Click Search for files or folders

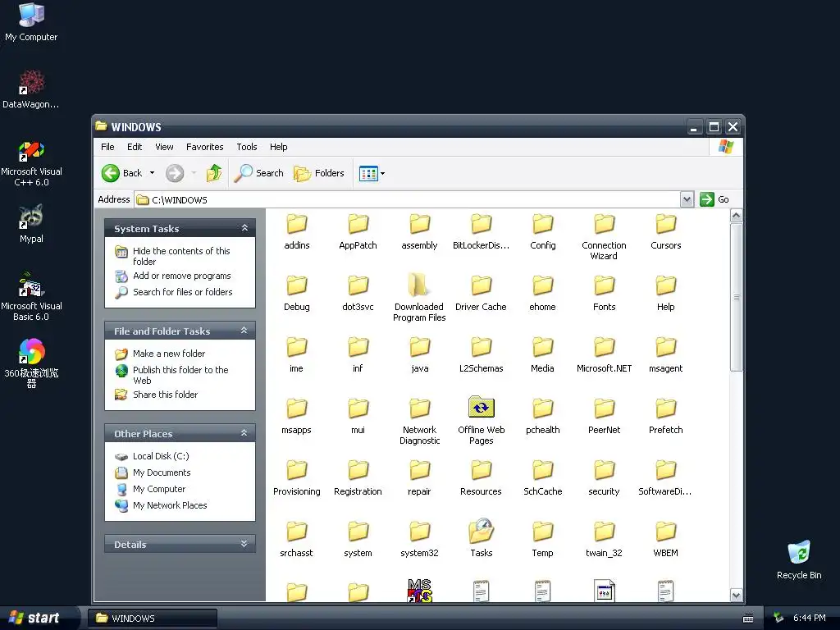(183, 292)
